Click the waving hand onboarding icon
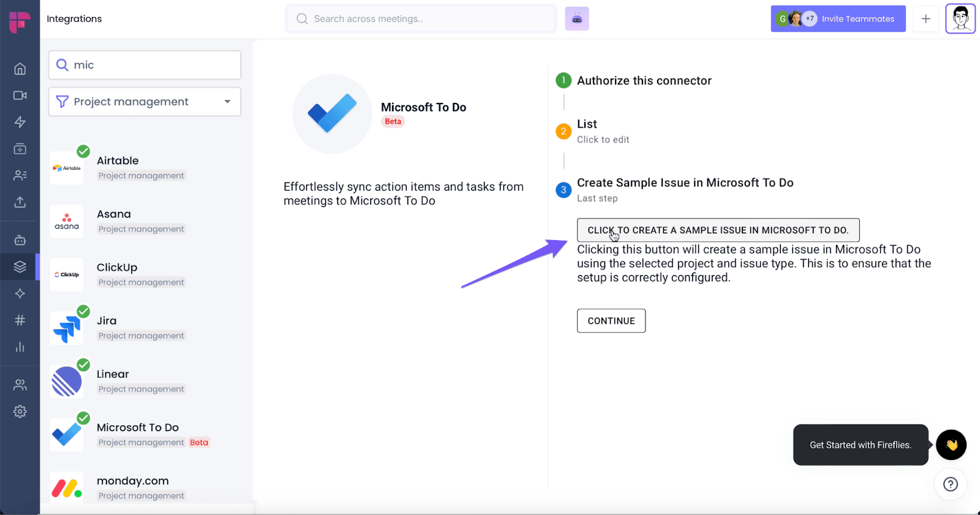The image size is (980, 515). [951, 445]
